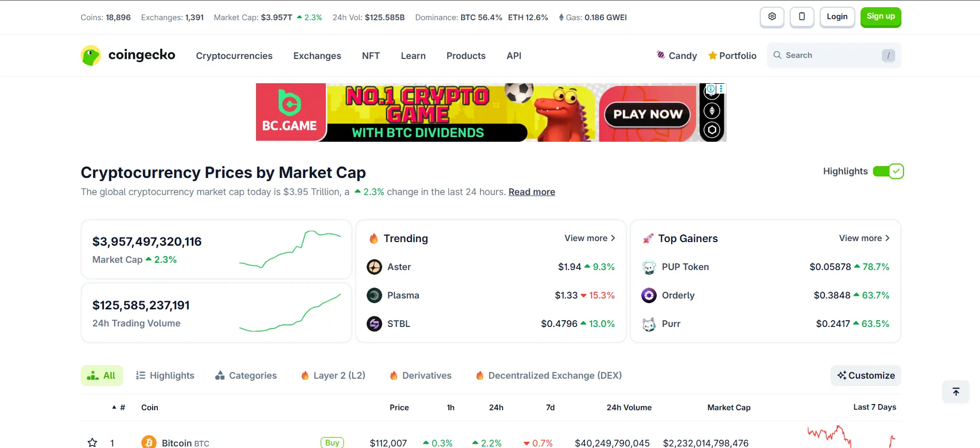Click the Customize button
980x448 pixels.
point(866,376)
